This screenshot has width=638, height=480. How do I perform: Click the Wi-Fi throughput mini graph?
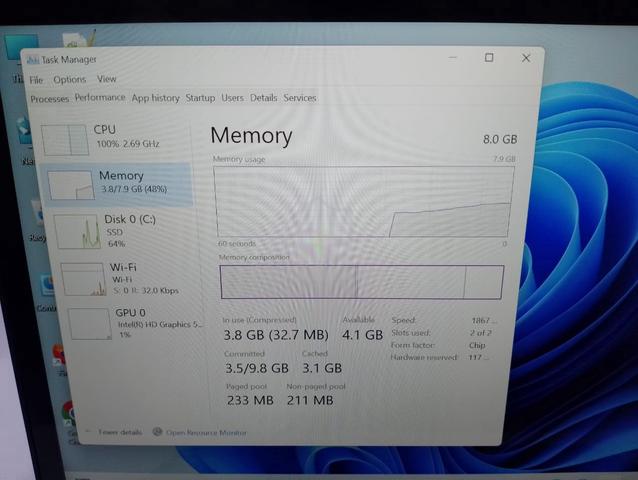click(x=84, y=279)
